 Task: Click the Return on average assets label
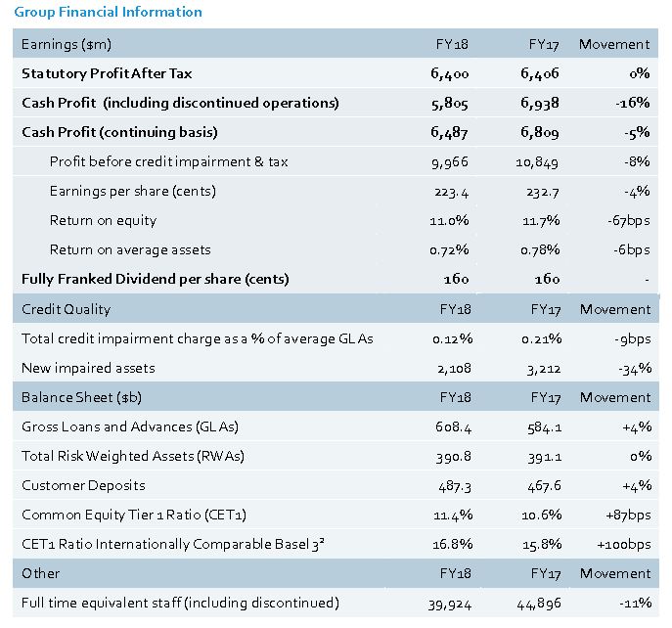point(130,249)
